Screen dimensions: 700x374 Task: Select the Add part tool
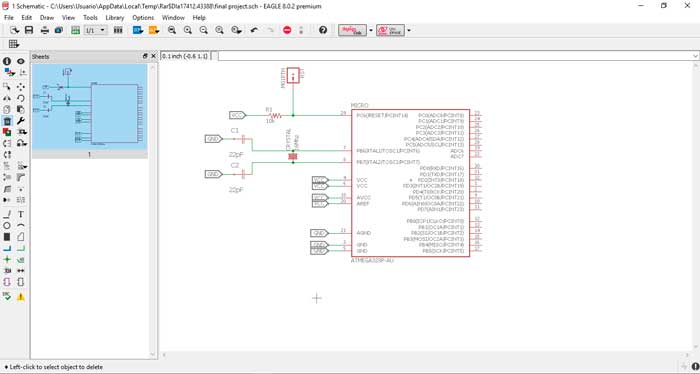7,132
